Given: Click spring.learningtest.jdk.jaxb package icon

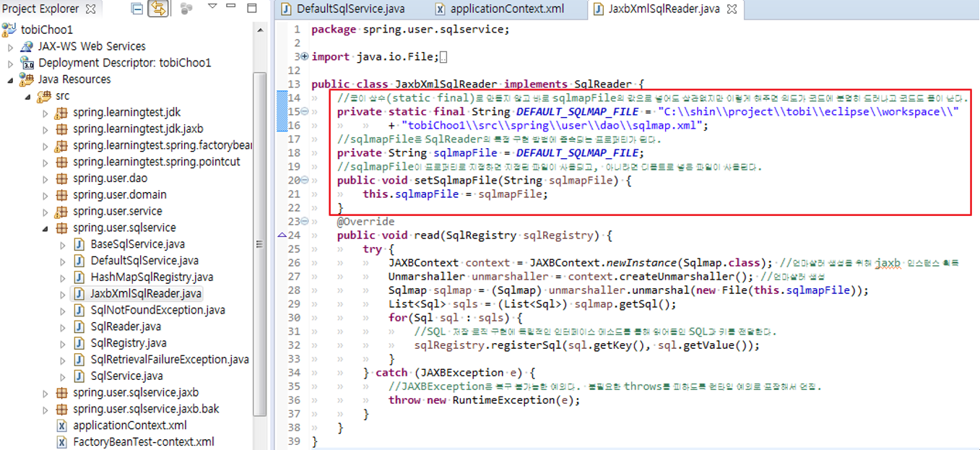Looking at the screenshot, I should coord(61,129).
